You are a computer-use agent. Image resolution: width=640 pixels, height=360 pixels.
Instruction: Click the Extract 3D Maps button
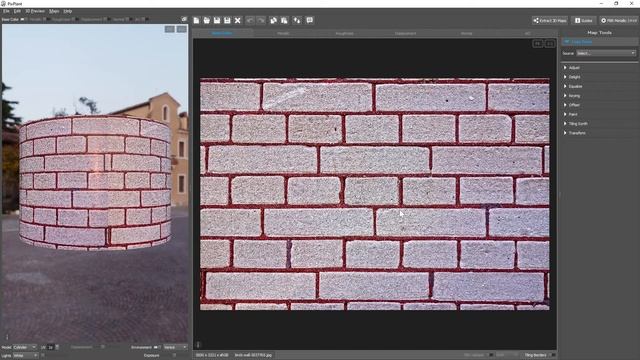click(x=550, y=20)
